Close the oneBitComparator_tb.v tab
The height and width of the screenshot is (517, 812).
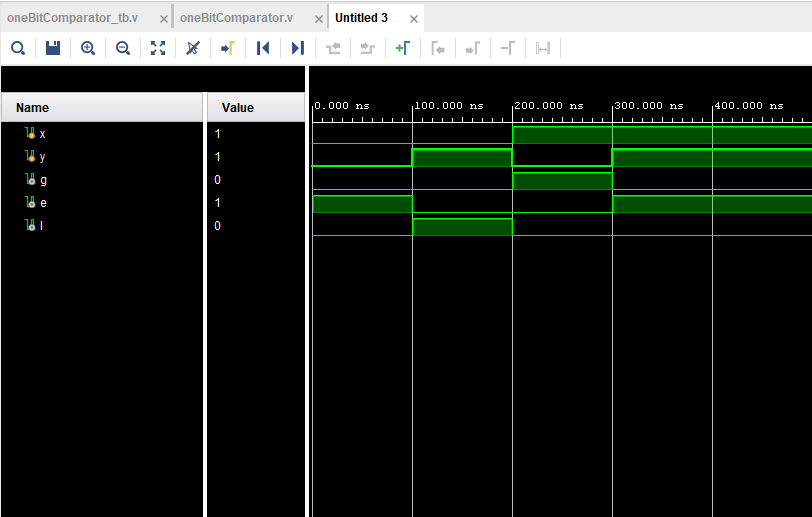coord(164,19)
